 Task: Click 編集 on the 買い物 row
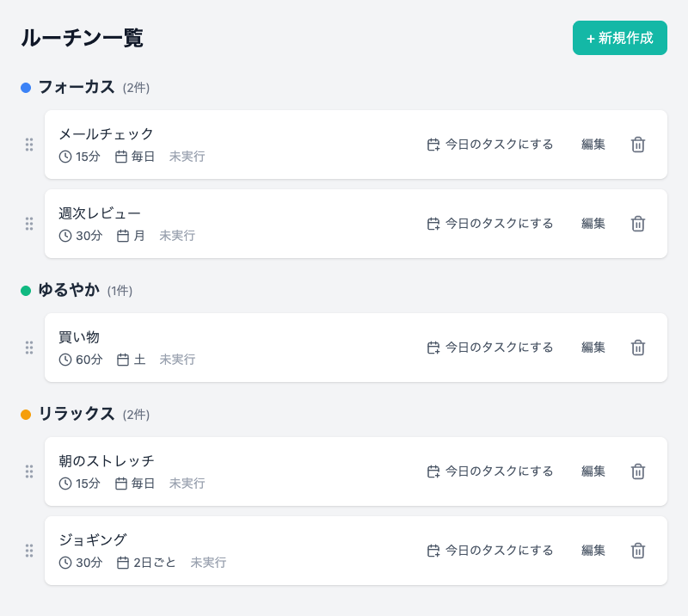tap(593, 348)
